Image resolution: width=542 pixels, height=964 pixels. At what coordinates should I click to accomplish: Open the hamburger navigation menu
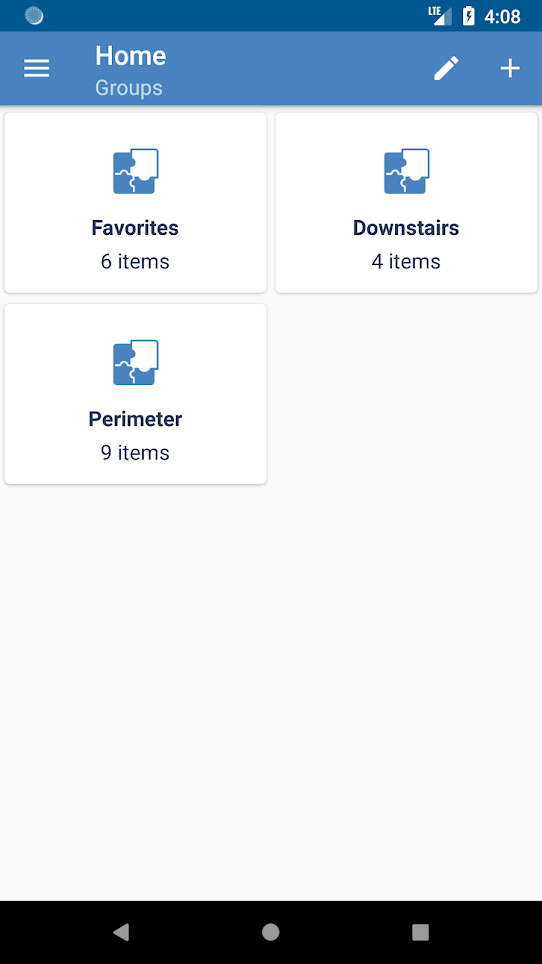click(x=36, y=68)
